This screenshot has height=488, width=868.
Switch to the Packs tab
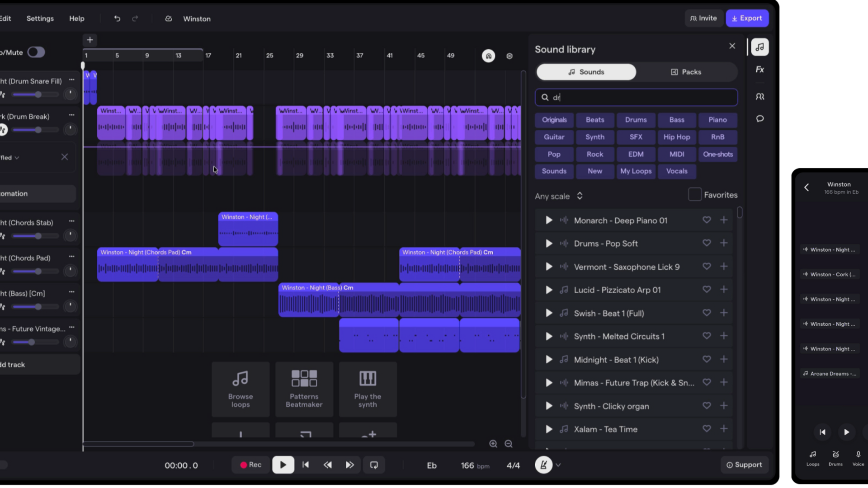tap(686, 71)
